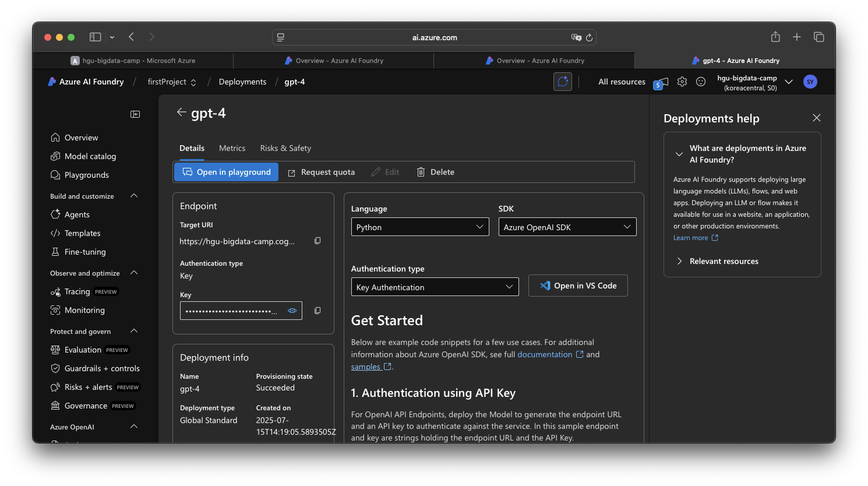Open Evaluation preview page
The height and width of the screenshot is (486, 868).
[x=90, y=350]
